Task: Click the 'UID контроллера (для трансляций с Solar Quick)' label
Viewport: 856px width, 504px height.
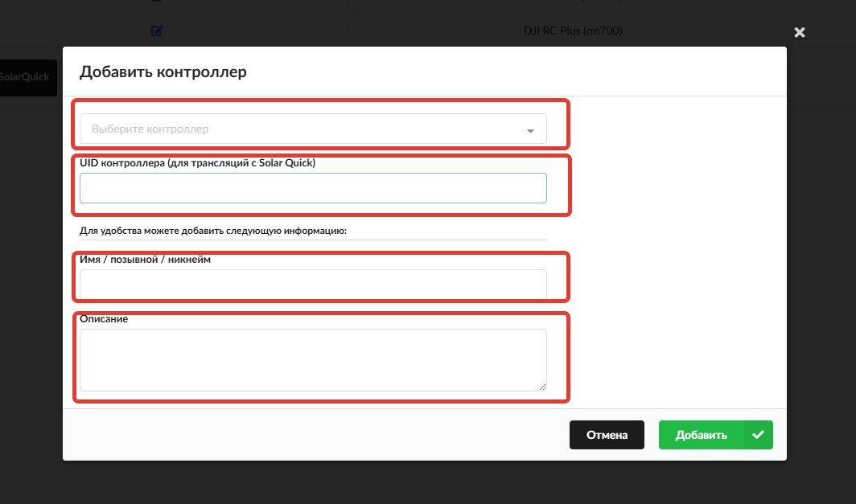Action: pyautogui.click(x=198, y=162)
